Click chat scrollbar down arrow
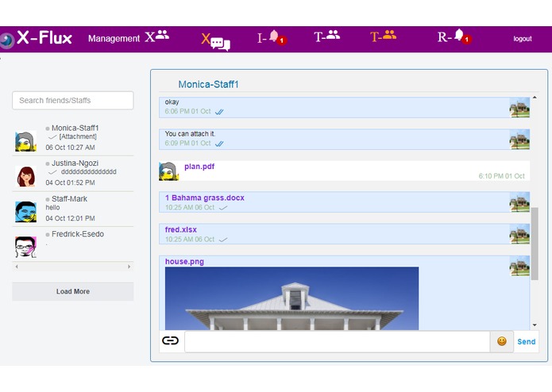Screen dimensions: 552x392 [x=535, y=325]
